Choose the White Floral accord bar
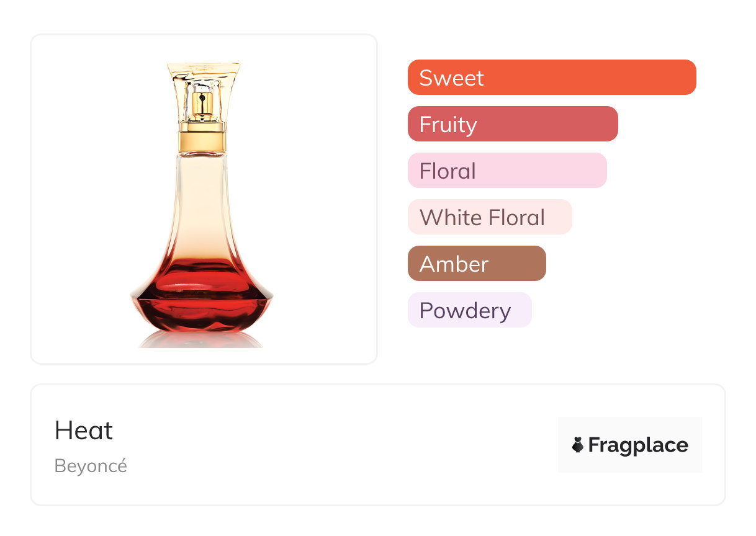The width and height of the screenshot is (756, 536). pyautogui.click(x=490, y=217)
